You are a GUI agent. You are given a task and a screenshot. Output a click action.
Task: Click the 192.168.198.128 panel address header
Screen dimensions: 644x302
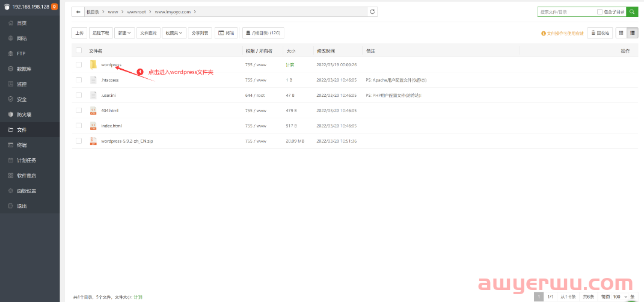click(31, 7)
